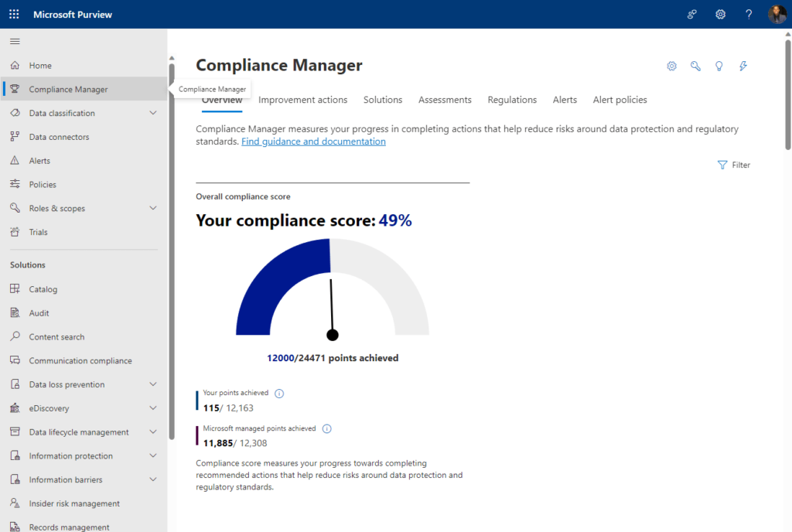
Task: Expand the Data lifecycle management chevron
Action: pyautogui.click(x=153, y=431)
